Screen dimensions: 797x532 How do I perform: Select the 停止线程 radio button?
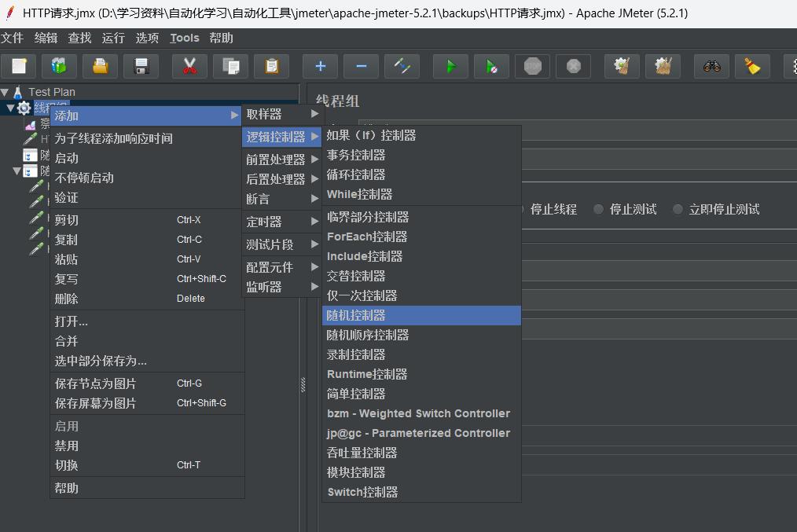coord(523,209)
